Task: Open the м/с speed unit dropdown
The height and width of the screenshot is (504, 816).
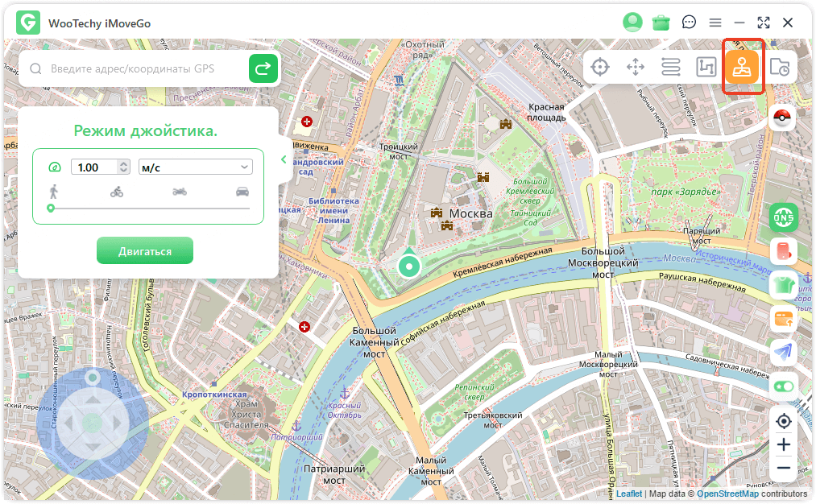Action: [x=196, y=167]
